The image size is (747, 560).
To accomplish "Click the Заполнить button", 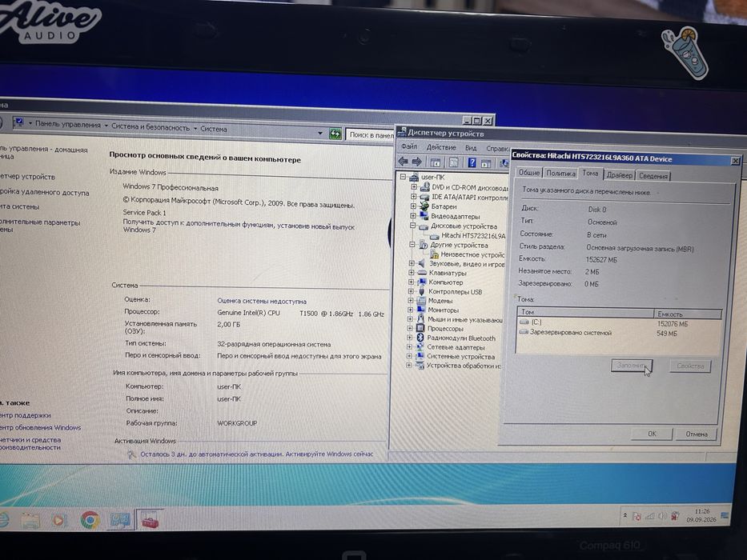I will coord(632,366).
